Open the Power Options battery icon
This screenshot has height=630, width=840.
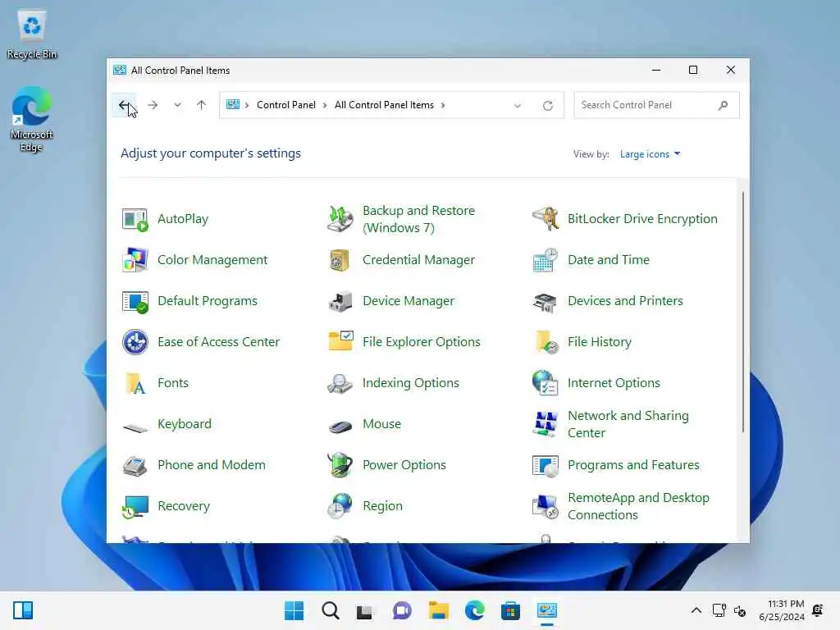pos(340,464)
